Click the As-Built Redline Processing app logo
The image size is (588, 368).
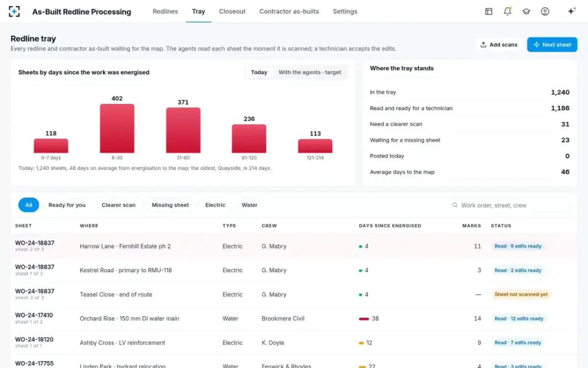(15, 11)
